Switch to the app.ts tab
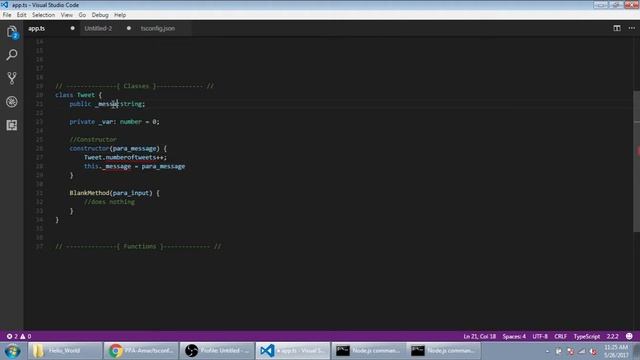 36,28
